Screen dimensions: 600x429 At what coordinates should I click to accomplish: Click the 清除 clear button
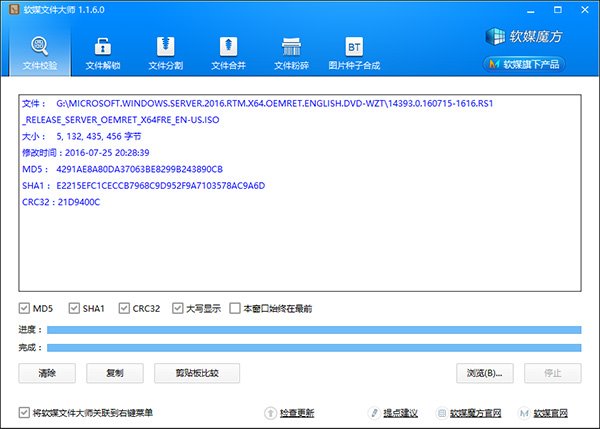pyautogui.click(x=47, y=373)
